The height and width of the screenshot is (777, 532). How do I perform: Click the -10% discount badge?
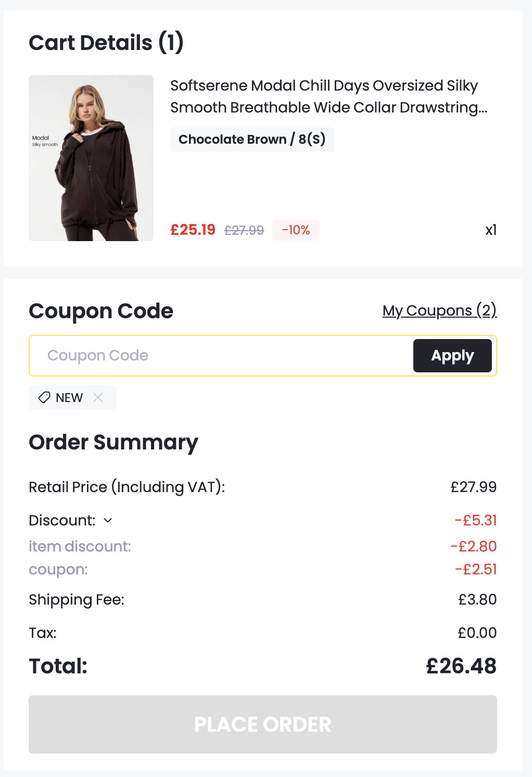click(x=296, y=230)
